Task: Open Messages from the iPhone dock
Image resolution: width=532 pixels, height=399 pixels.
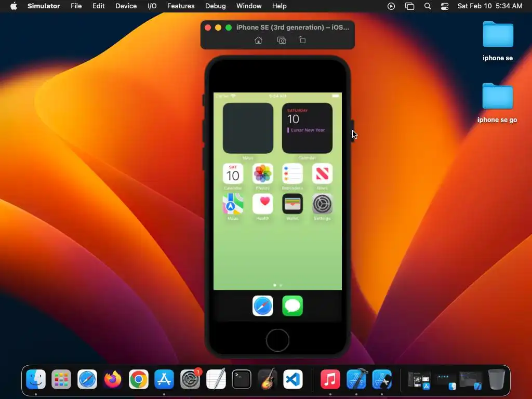Action: (292, 305)
